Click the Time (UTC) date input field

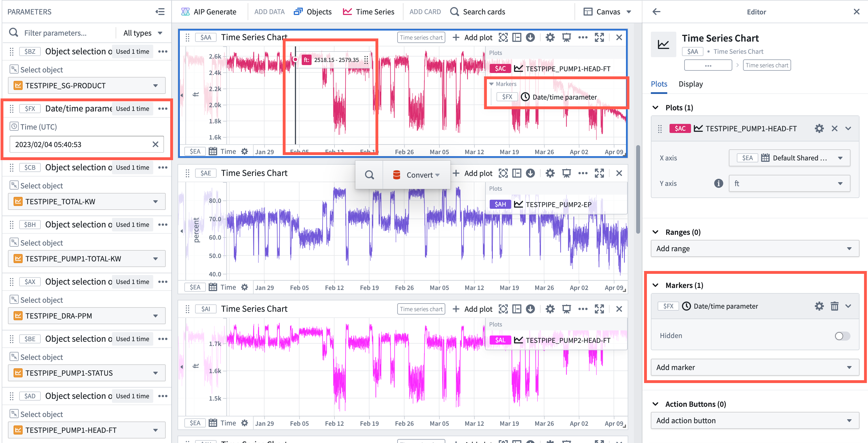(x=87, y=144)
